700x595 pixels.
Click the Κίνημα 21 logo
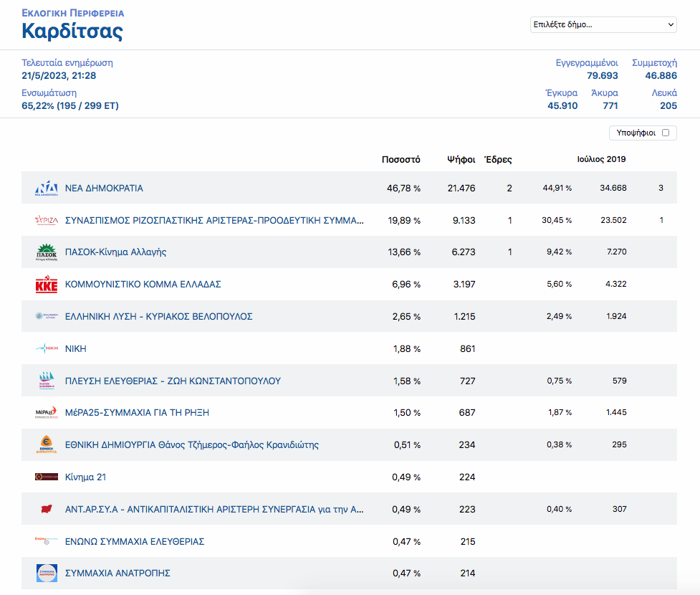coord(47,477)
